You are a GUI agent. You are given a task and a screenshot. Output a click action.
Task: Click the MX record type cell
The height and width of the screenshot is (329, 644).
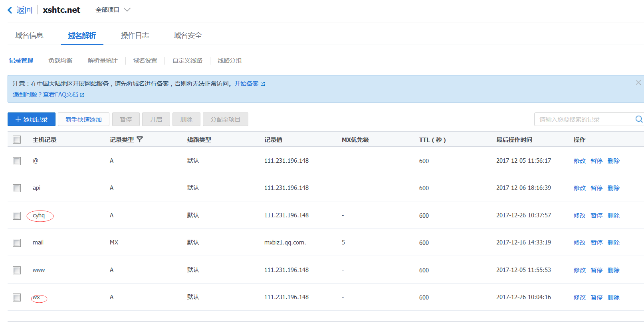point(114,242)
